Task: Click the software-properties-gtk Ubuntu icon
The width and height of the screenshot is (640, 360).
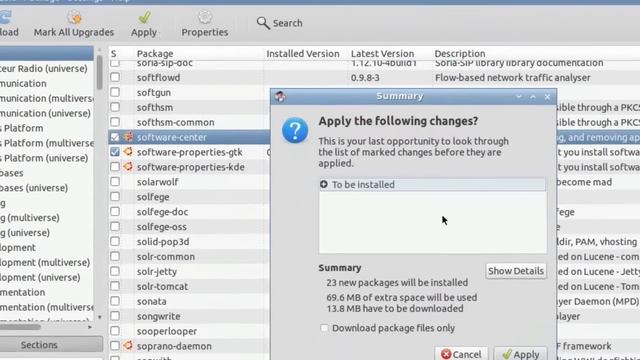Action: click(128, 152)
